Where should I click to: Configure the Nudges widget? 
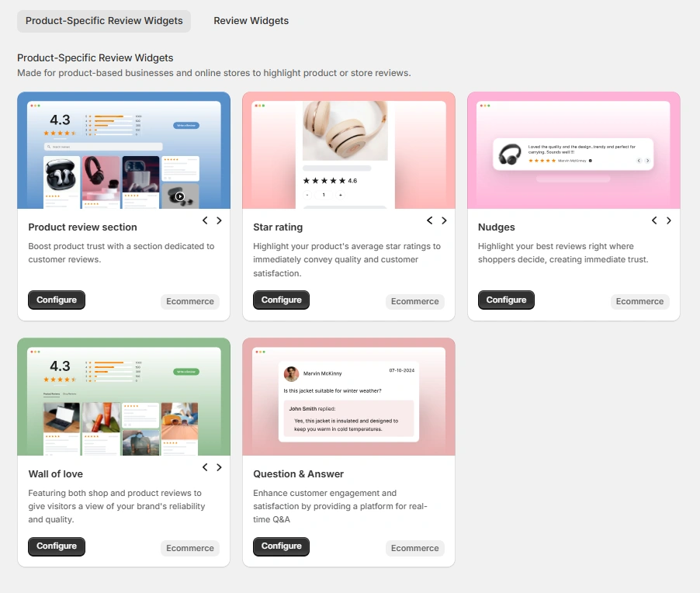tap(506, 300)
